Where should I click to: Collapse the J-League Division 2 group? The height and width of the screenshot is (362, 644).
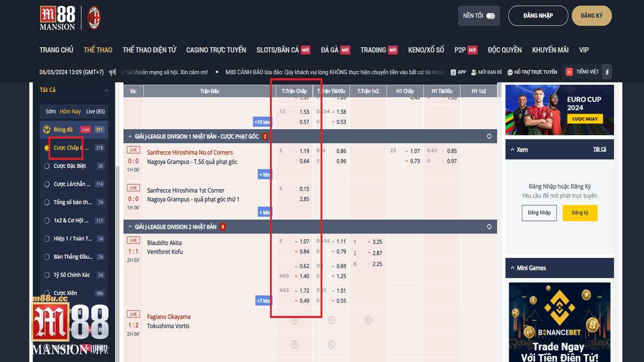(x=130, y=227)
